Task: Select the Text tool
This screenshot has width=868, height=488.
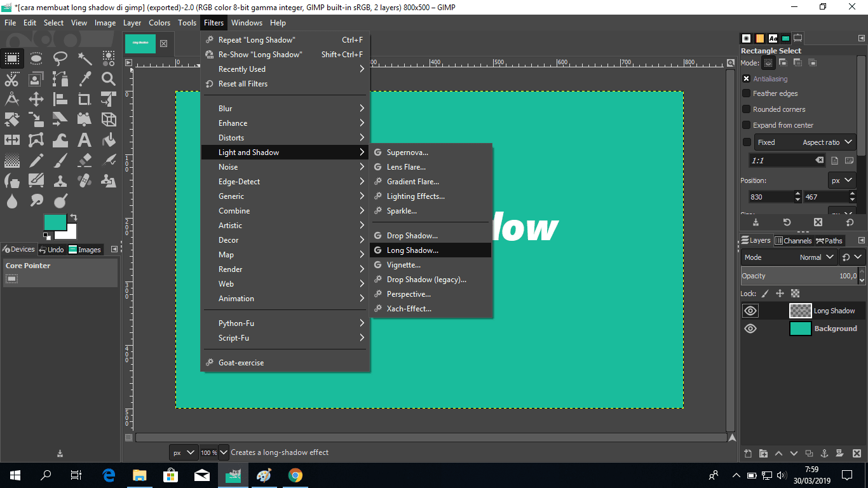Action: 85,139
